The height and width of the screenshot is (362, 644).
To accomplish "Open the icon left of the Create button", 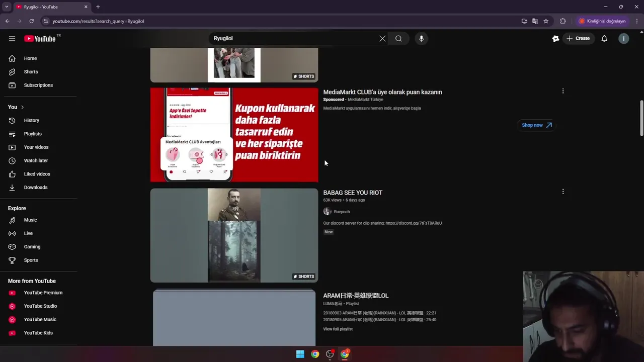I will (x=555, y=38).
